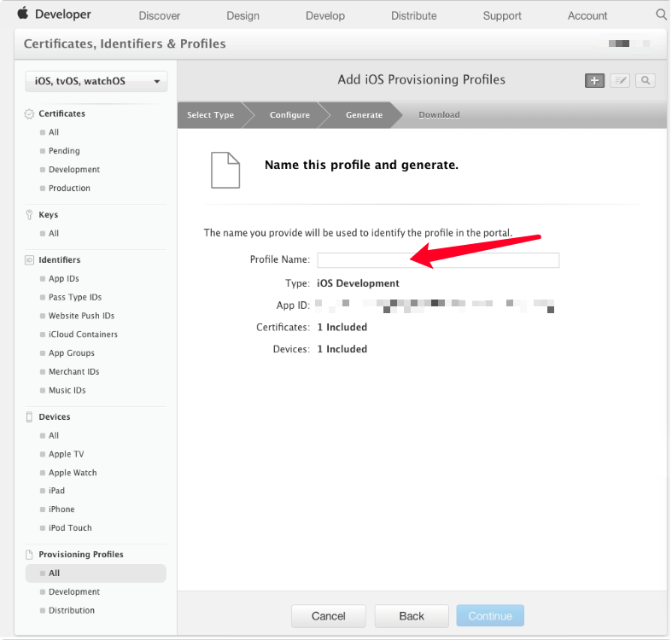Show Production certificates
This screenshot has width=672, height=640.
69,188
